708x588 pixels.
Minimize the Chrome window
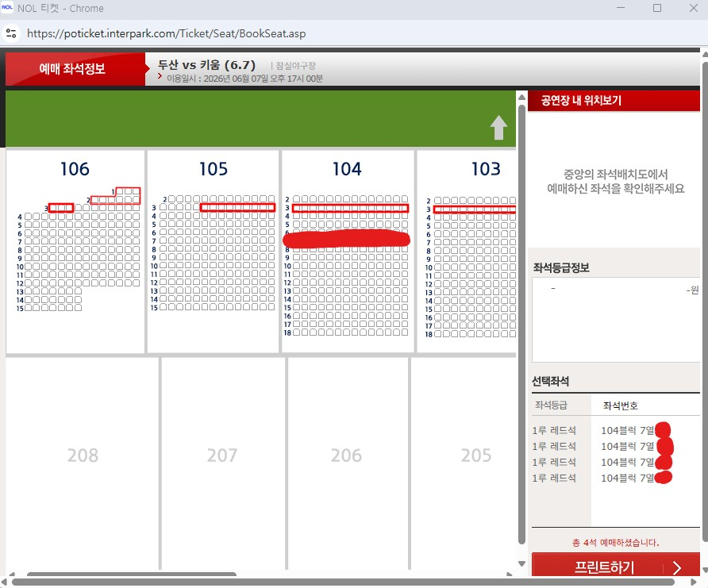pyautogui.click(x=621, y=8)
